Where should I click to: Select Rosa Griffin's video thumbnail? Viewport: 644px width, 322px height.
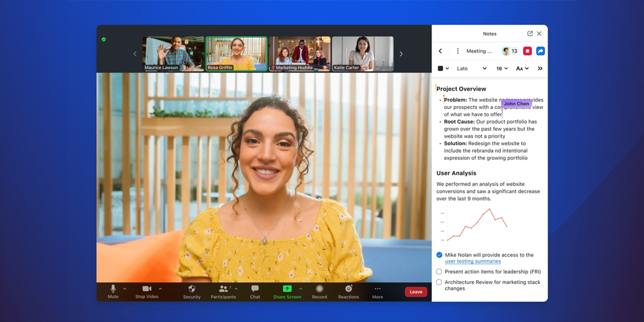pyautogui.click(x=236, y=53)
